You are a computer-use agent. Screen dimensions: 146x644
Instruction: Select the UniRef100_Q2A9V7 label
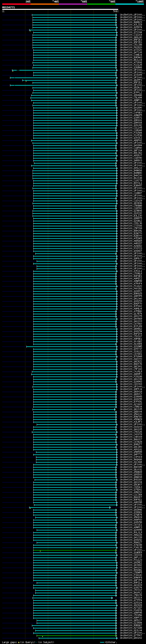(131, 291)
